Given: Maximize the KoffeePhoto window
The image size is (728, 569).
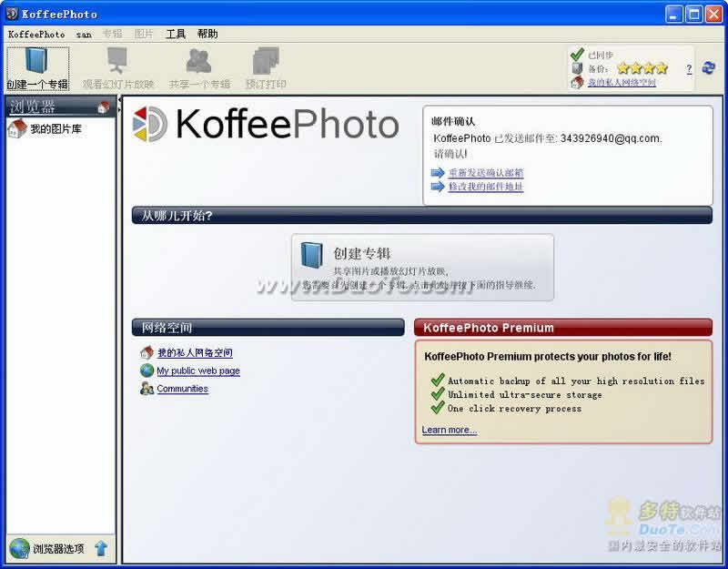Looking at the screenshot, I should coord(694,14).
